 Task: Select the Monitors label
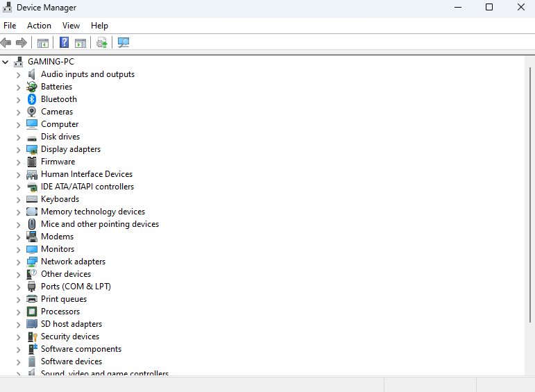click(x=58, y=249)
